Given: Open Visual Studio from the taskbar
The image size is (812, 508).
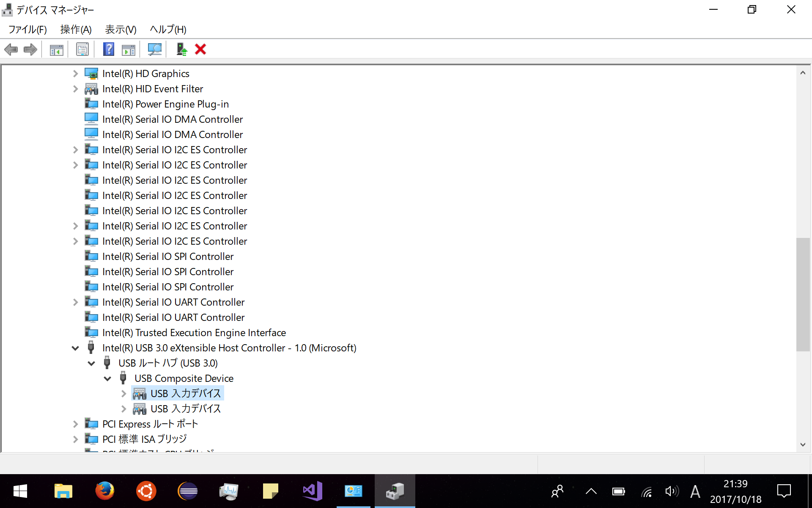Looking at the screenshot, I should (x=313, y=491).
